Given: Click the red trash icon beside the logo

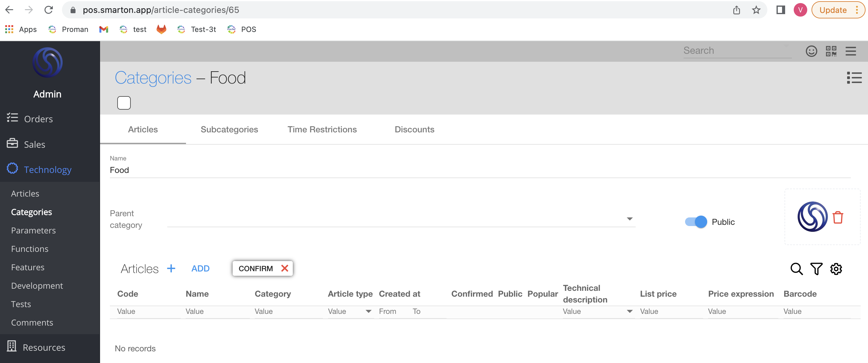Looking at the screenshot, I should click(838, 217).
